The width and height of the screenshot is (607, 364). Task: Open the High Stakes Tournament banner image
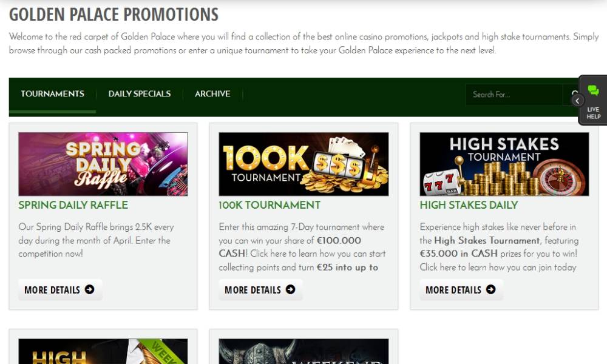504,164
